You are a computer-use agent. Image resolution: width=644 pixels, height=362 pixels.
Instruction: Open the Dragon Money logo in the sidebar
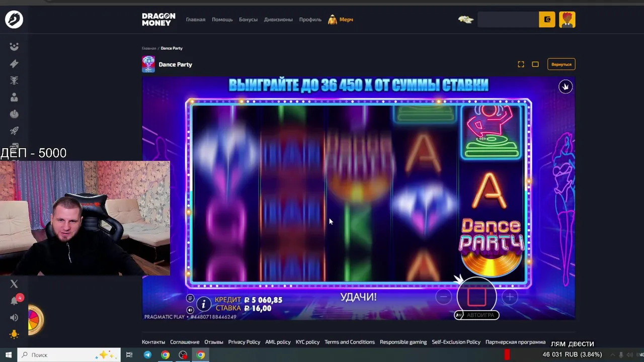point(14,20)
